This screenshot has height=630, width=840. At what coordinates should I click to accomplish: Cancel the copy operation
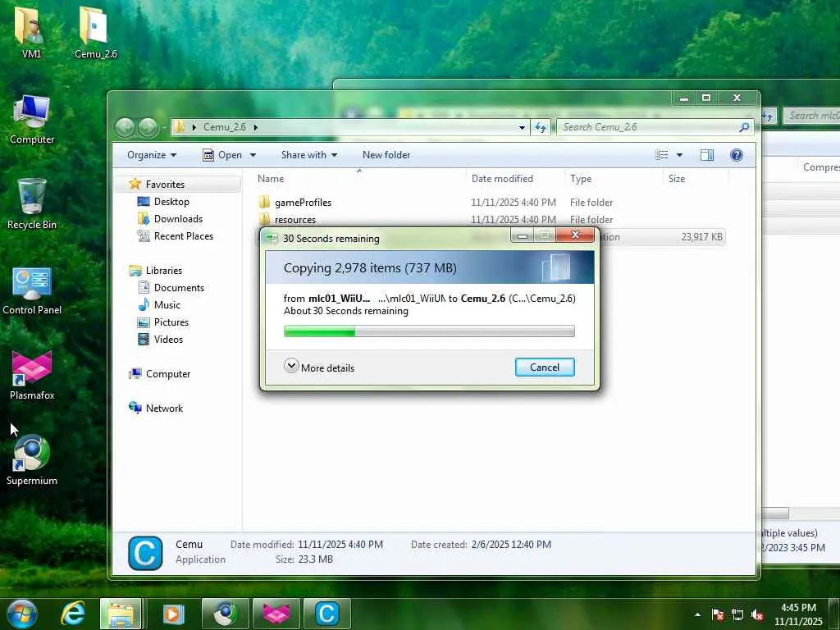[545, 367]
